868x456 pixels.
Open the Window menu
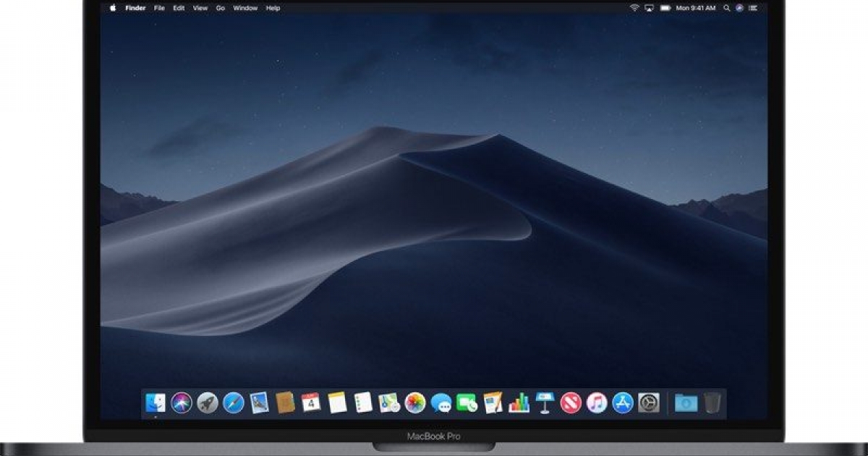(246, 8)
